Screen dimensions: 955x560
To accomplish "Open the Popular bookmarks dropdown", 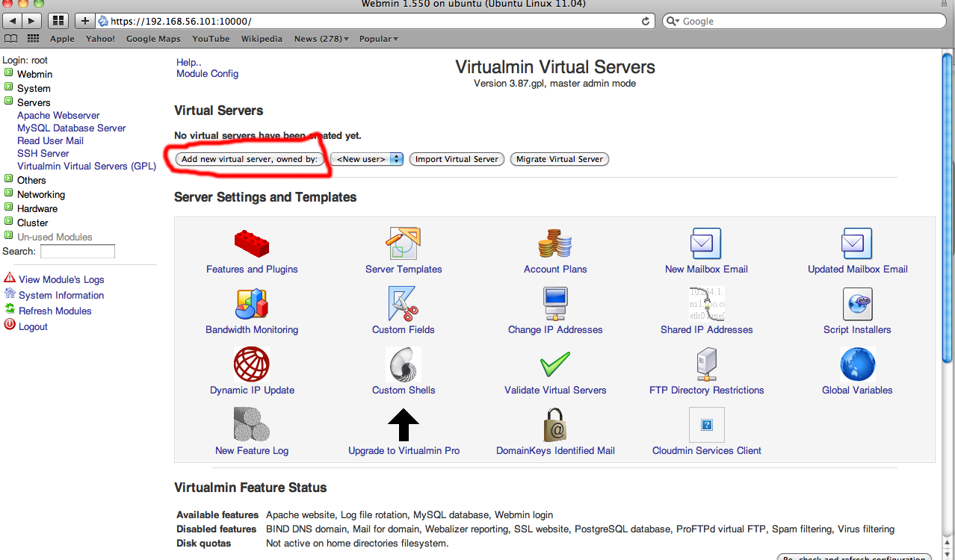I will pos(378,39).
